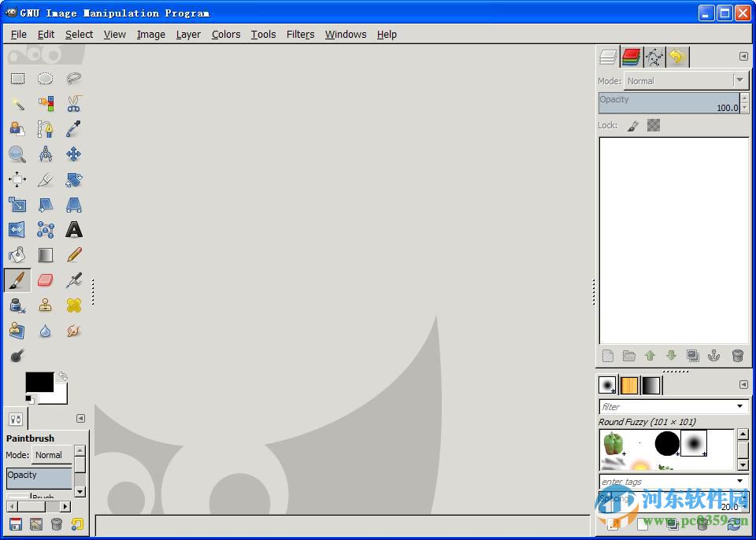Select the Rectangle Select tool
This screenshot has height=540, width=756.
(x=17, y=78)
